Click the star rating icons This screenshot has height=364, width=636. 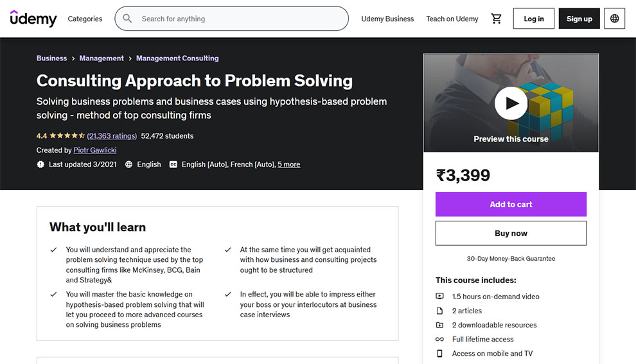[x=67, y=136]
